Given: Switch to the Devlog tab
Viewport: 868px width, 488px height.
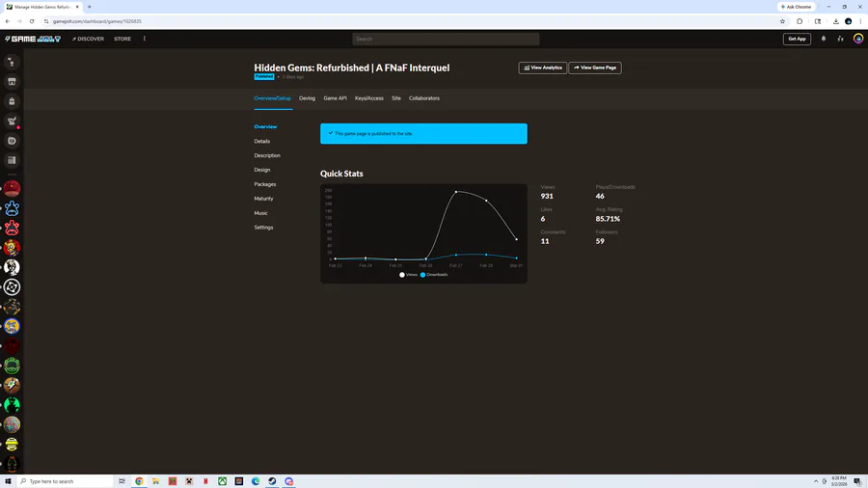Looking at the screenshot, I should click(307, 98).
